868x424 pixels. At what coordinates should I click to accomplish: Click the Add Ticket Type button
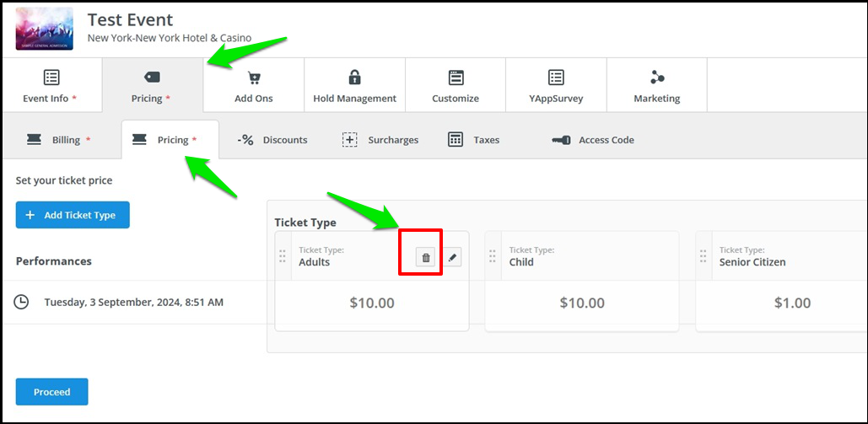[73, 215]
